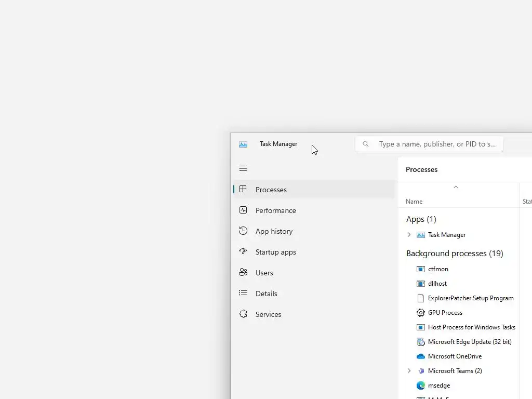
Task: Select the msedge process row
Action: coord(458,385)
